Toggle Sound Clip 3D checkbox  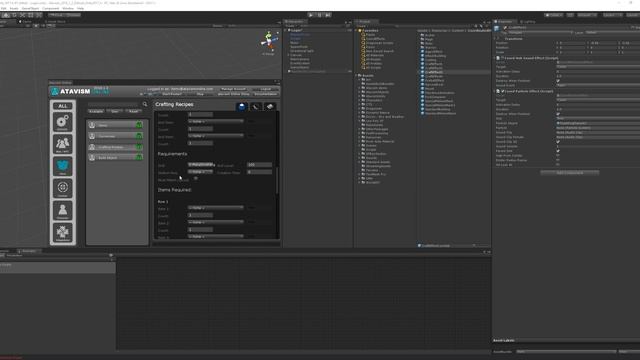(x=558, y=142)
